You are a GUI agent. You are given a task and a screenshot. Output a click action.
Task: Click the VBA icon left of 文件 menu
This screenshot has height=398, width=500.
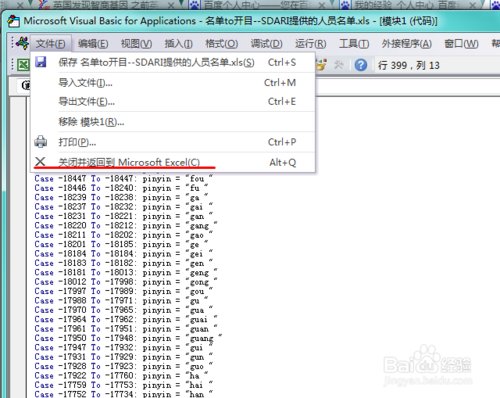tap(22, 43)
